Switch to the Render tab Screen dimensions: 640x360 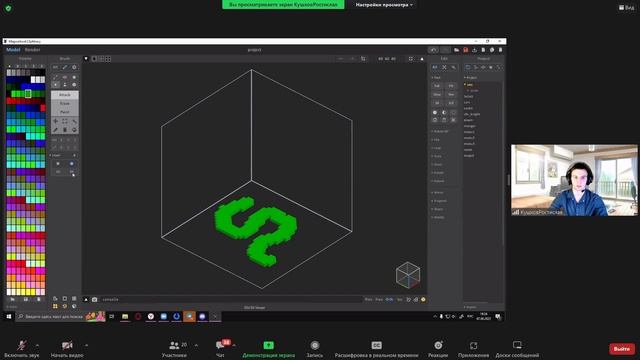tap(32, 50)
